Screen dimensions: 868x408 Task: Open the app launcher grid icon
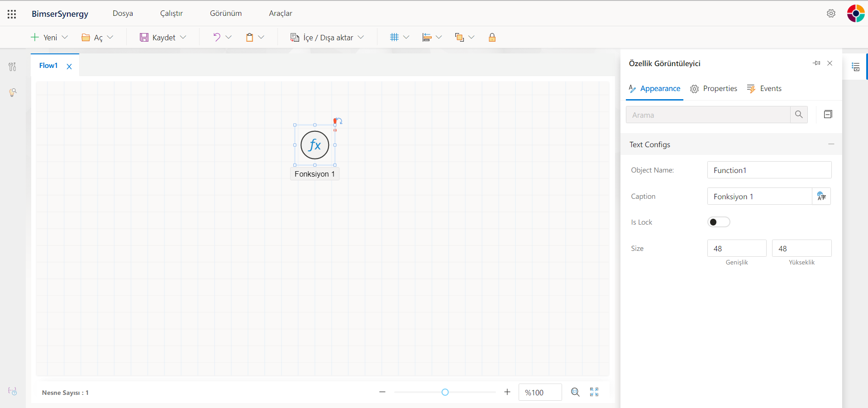[x=12, y=14]
